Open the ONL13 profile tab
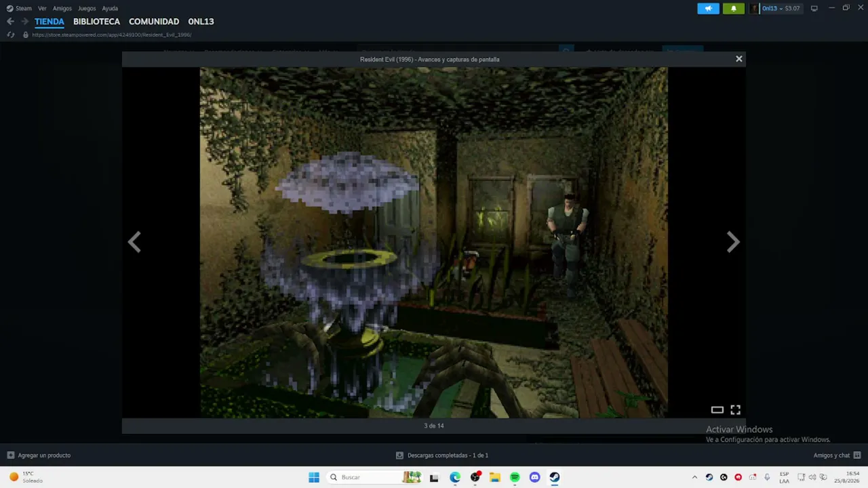 point(201,22)
